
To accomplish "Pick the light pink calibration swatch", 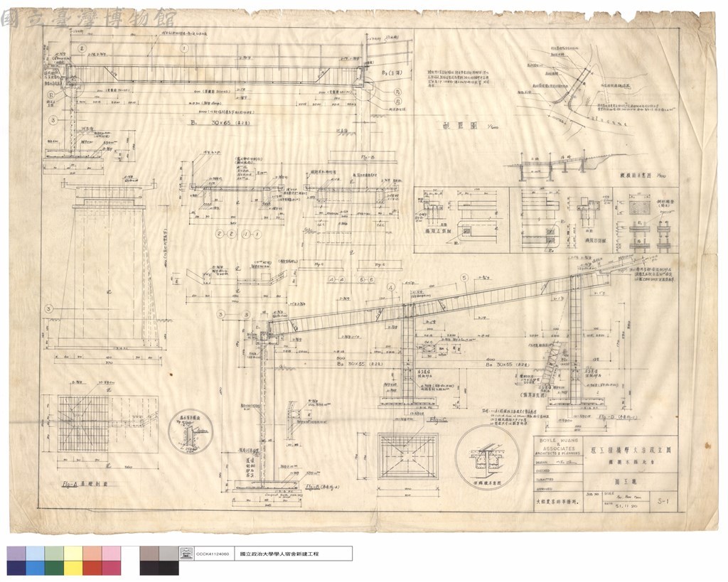I will (x=112, y=554).
